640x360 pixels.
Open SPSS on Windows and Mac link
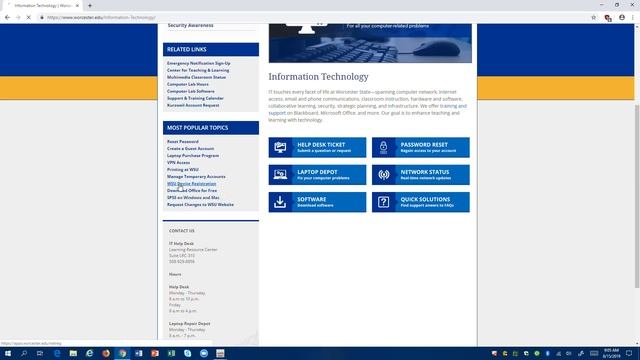click(193, 198)
